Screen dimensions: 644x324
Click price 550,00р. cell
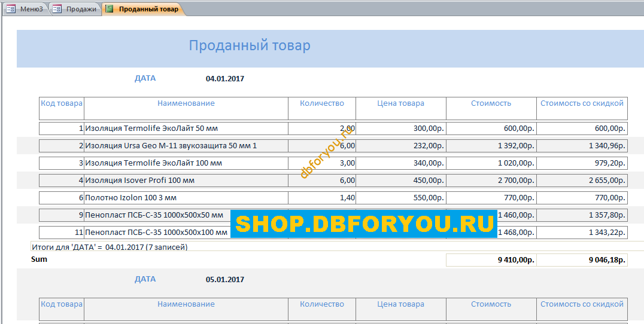(401, 198)
